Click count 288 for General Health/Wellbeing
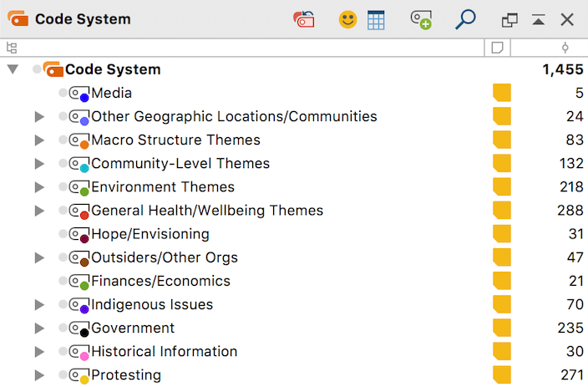 pos(570,211)
